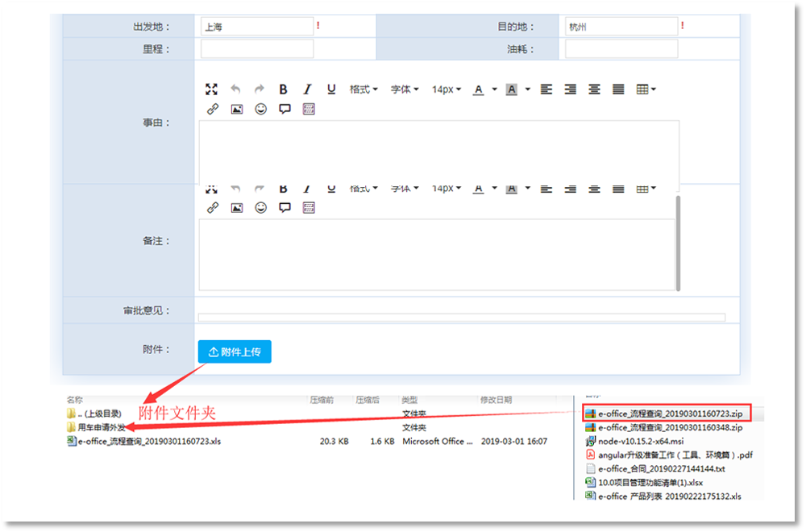Apply font color in the 事由 editor
This screenshot has height=532, width=806.
tap(479, 89)
